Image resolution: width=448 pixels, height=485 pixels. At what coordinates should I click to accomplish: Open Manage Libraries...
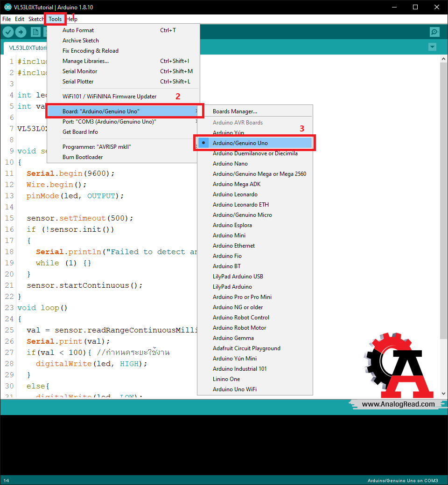coord(123,61)
